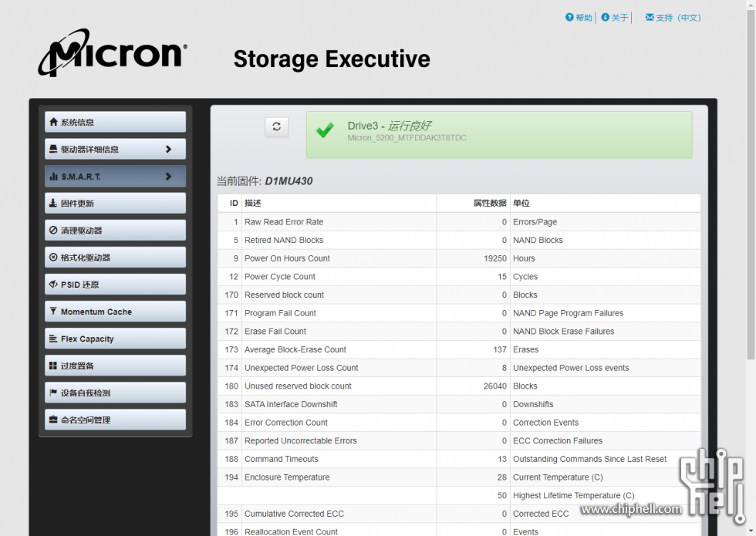Open the 帮助 help link

click(x=579, y=17)
